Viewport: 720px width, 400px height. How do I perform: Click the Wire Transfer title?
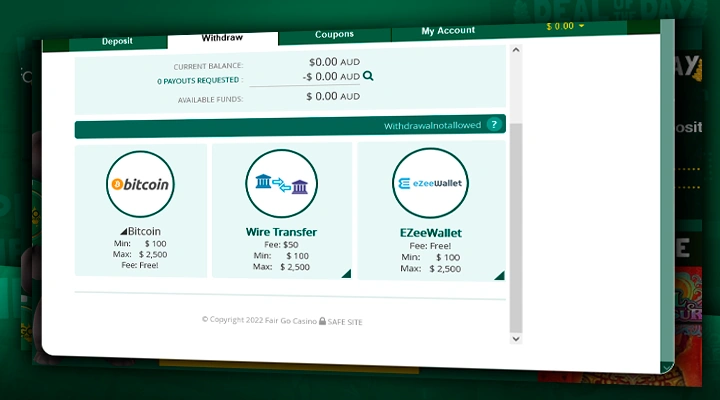281,232
